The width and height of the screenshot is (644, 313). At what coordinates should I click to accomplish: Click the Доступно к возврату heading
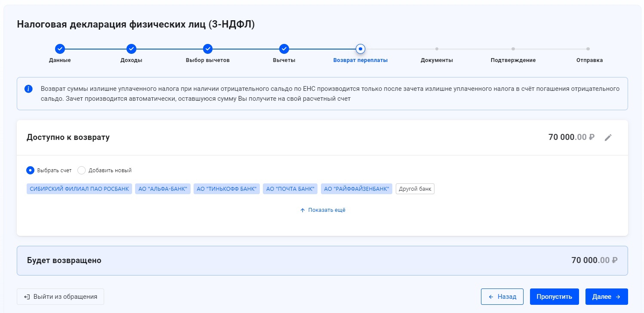pyautogui.click(x=68, y=137)
